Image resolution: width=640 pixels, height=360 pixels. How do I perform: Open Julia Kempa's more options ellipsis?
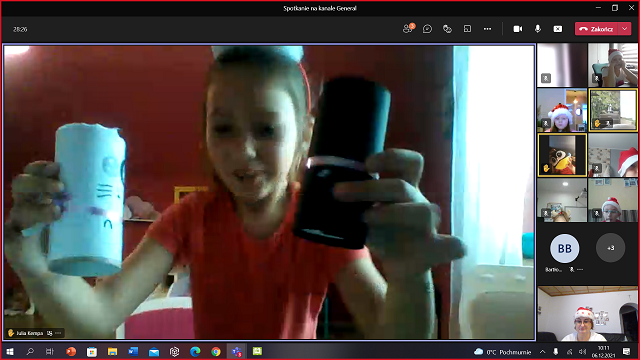[x=58, y=333]
